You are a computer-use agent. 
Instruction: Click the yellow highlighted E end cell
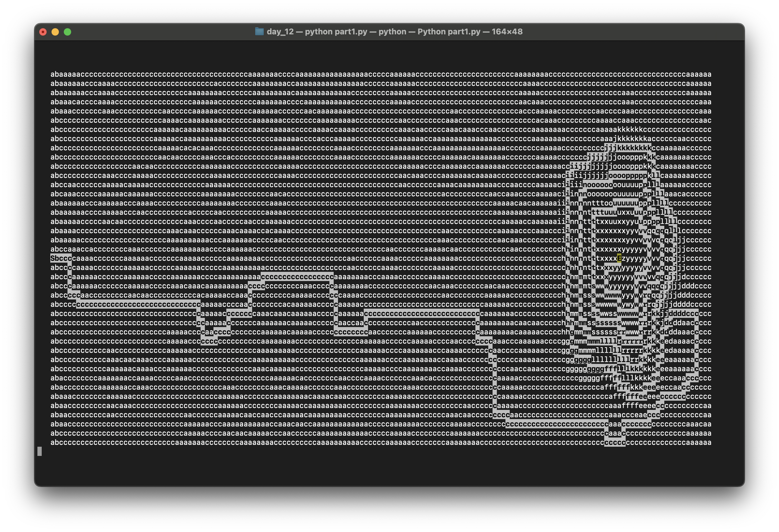(x=619, y=258)
